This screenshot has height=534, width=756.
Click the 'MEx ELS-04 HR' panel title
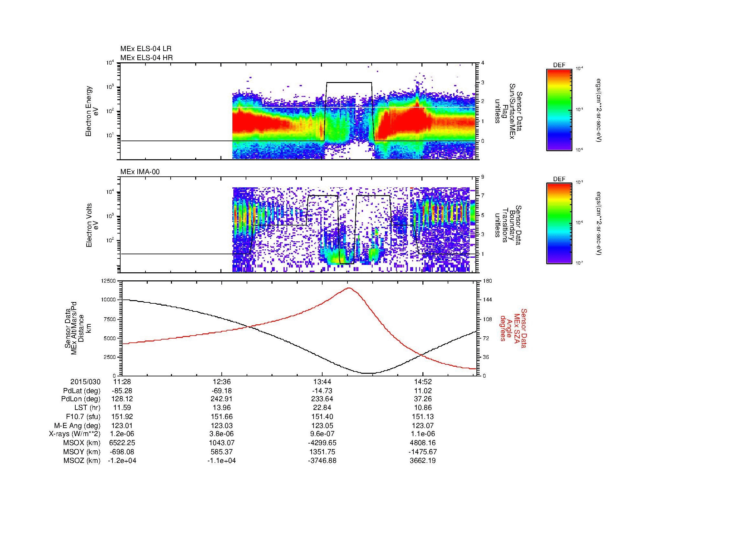tap(146, 58)
